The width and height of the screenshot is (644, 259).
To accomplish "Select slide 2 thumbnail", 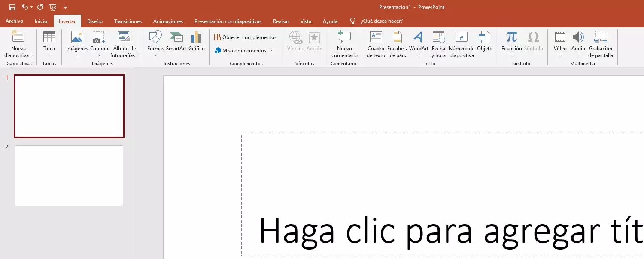I will pyautogui.click(x=69, y=176).
